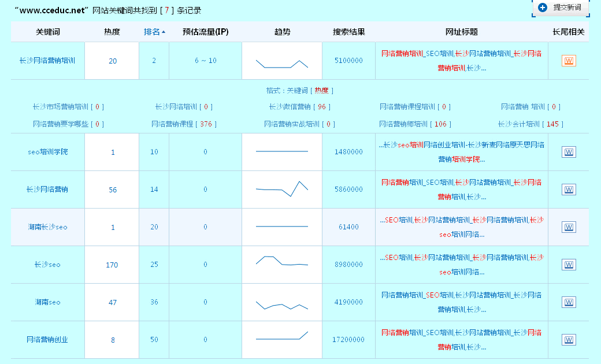Click the W icon in the 长沙seo row

click(569, 264)
